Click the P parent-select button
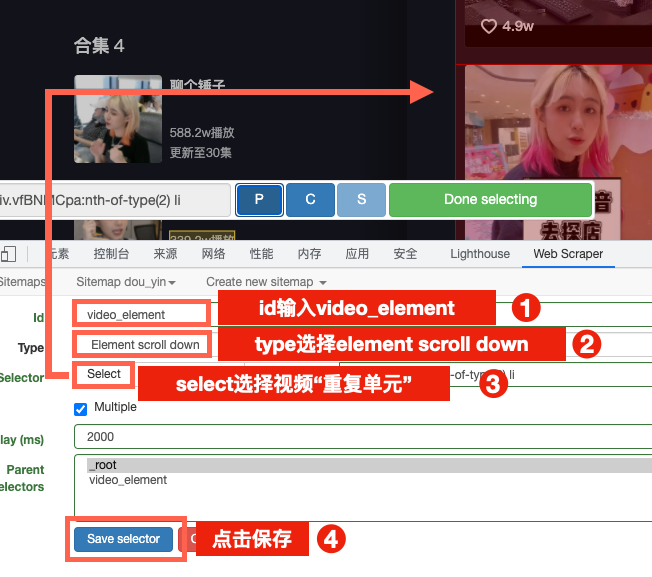 [259, 200]
